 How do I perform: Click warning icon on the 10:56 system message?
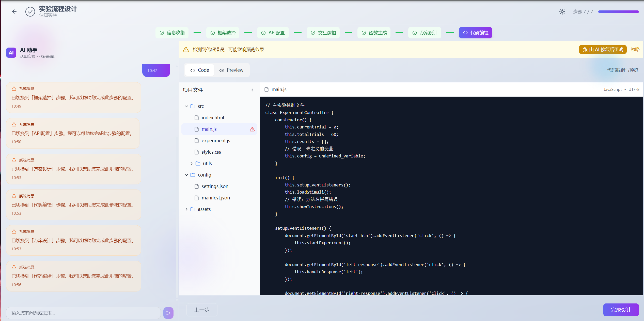14,267
